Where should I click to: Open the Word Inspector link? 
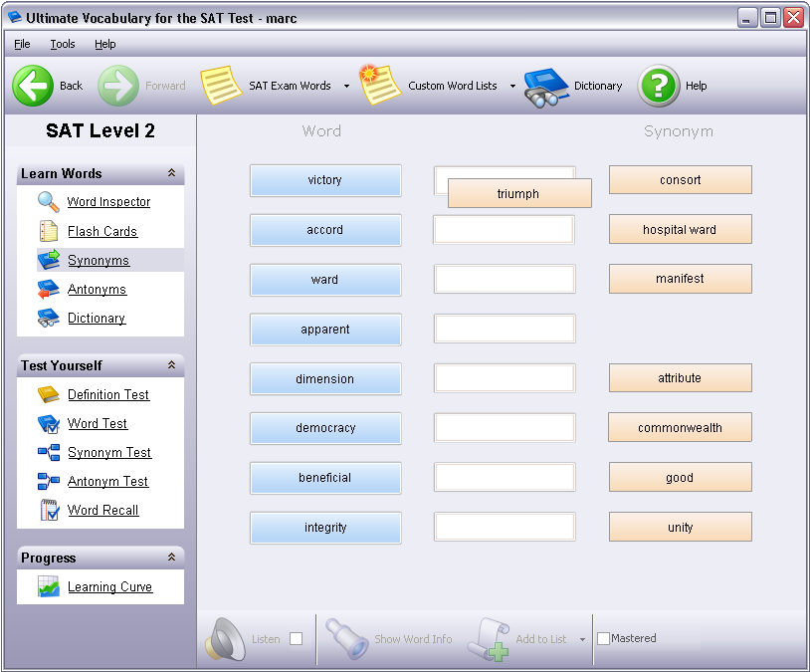[x=108, y=201]
